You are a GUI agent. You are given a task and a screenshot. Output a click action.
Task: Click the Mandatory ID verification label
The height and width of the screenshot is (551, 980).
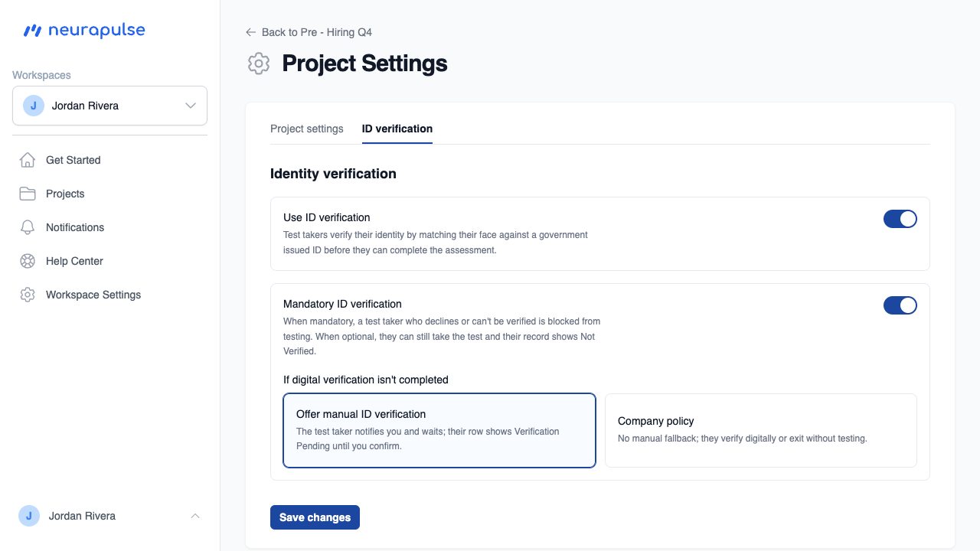coord(342,304)
